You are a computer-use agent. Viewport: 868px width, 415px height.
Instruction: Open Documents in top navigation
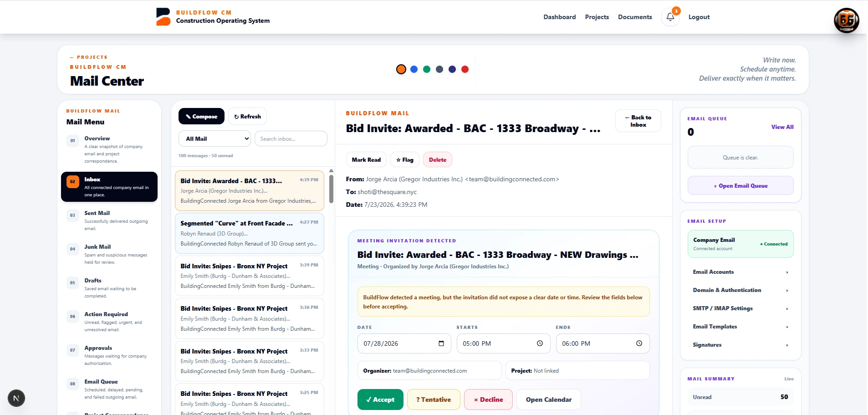[x=635, y=17]
